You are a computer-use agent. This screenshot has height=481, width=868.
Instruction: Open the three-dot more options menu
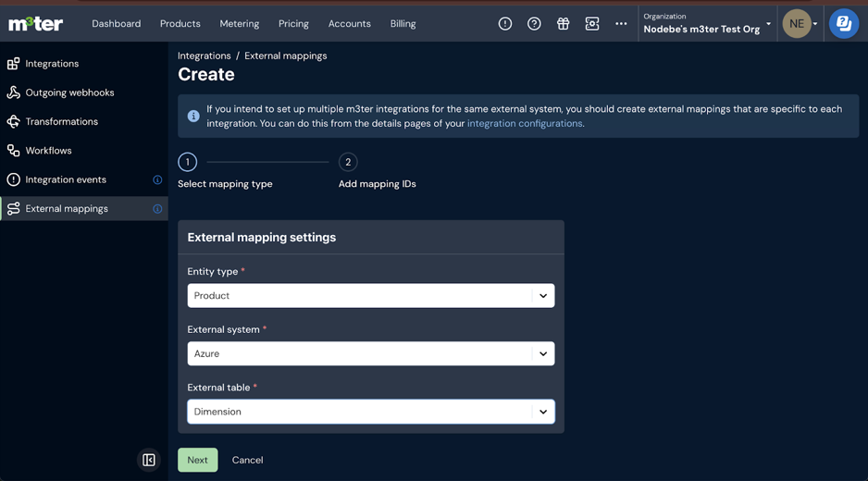pos(621,24)
